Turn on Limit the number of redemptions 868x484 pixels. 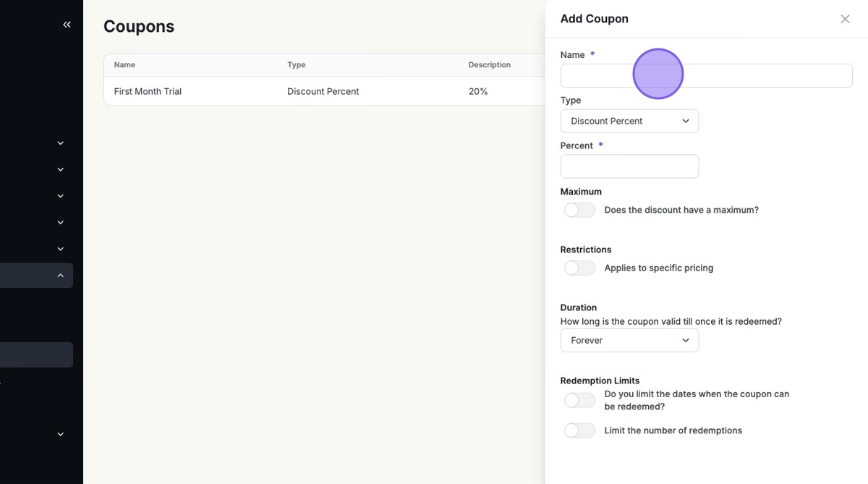point(579,430)
